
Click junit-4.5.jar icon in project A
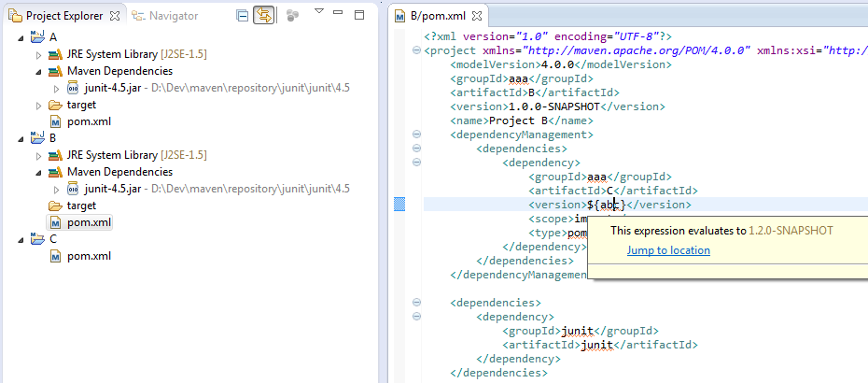tap(73, 88)
